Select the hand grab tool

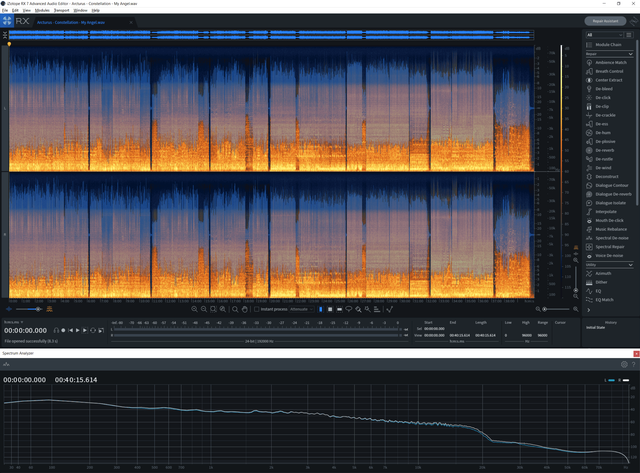tap(244, 309)
